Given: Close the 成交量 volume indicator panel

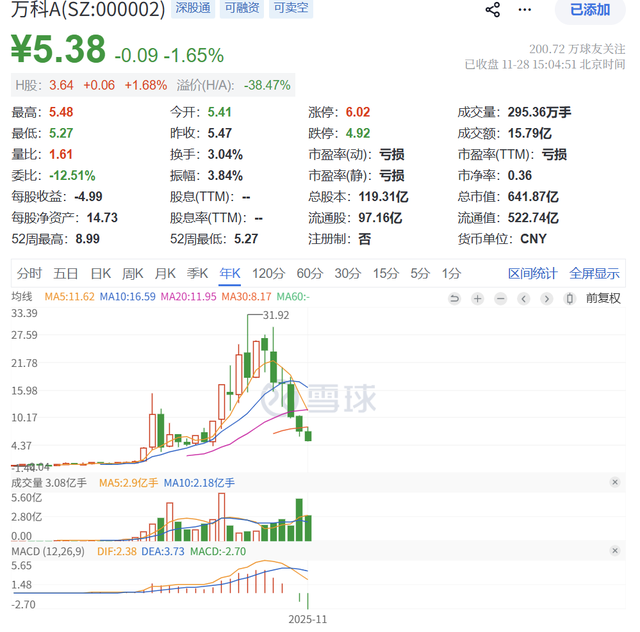Looking at the screenshot, I should 615,482.
